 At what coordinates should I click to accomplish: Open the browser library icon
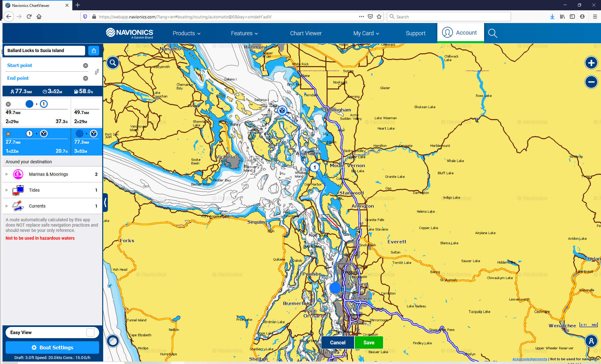[562, 17]
